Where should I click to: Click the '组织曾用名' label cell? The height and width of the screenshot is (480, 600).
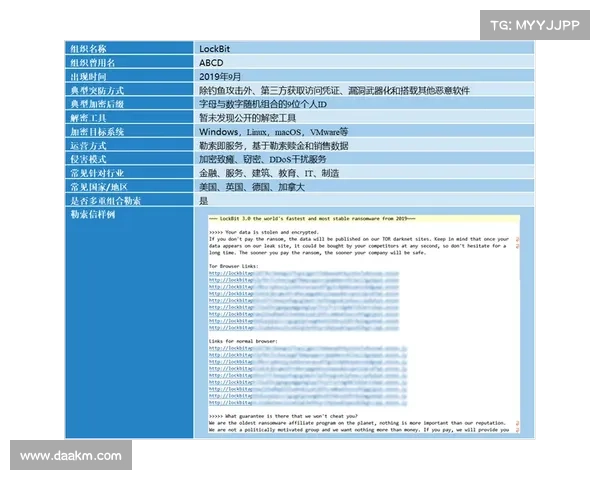point(129,62)
